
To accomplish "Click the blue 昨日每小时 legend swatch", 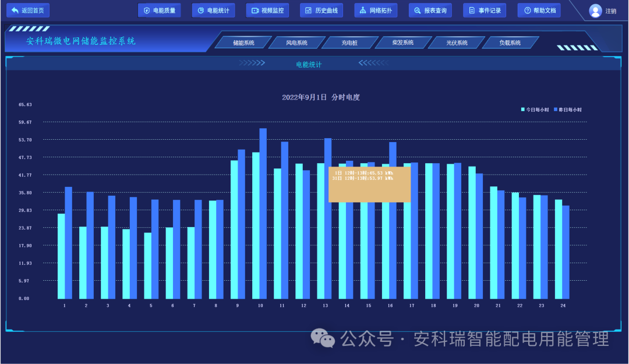I will (556, 109).
